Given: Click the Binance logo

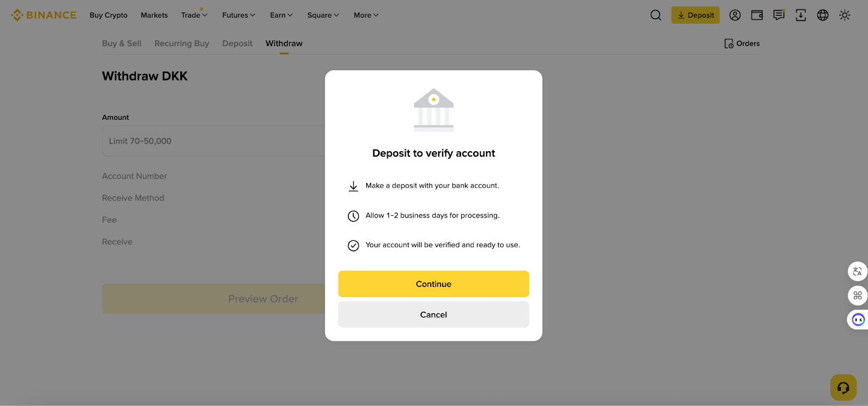Looking at the screenshot, I should click(43, 15).
